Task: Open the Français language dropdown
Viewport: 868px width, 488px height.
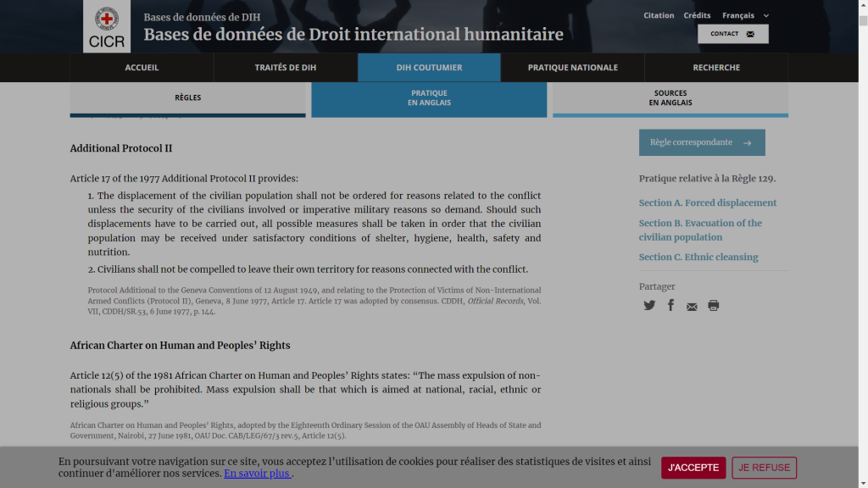Action: (745, 15)
